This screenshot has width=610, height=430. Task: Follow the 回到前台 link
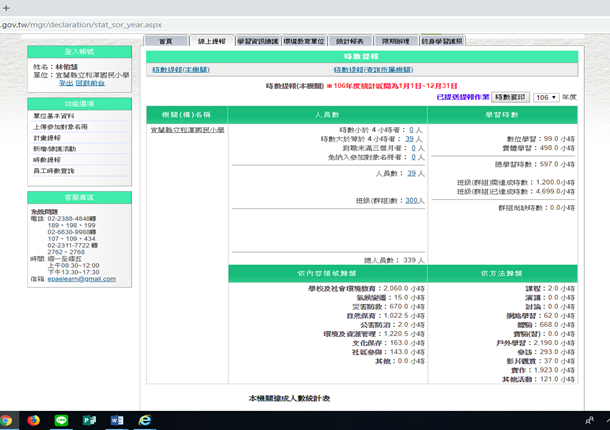pos(90,83)
